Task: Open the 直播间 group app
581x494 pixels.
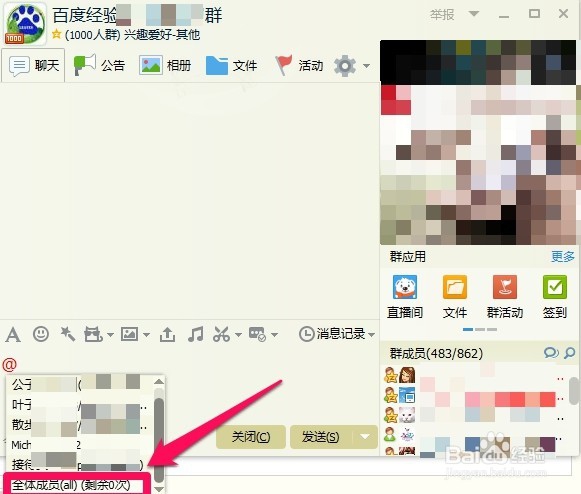Action: coord(405,297)
